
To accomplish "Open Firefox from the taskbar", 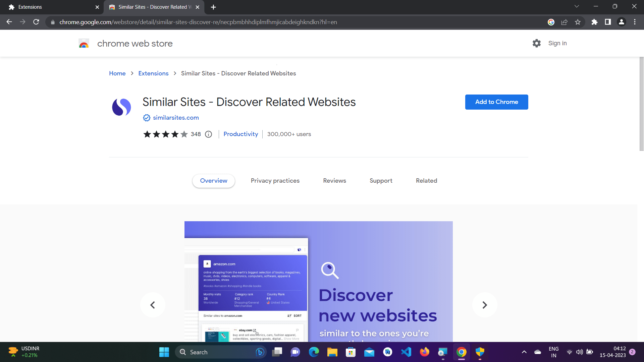I will (x=424, y=352).
